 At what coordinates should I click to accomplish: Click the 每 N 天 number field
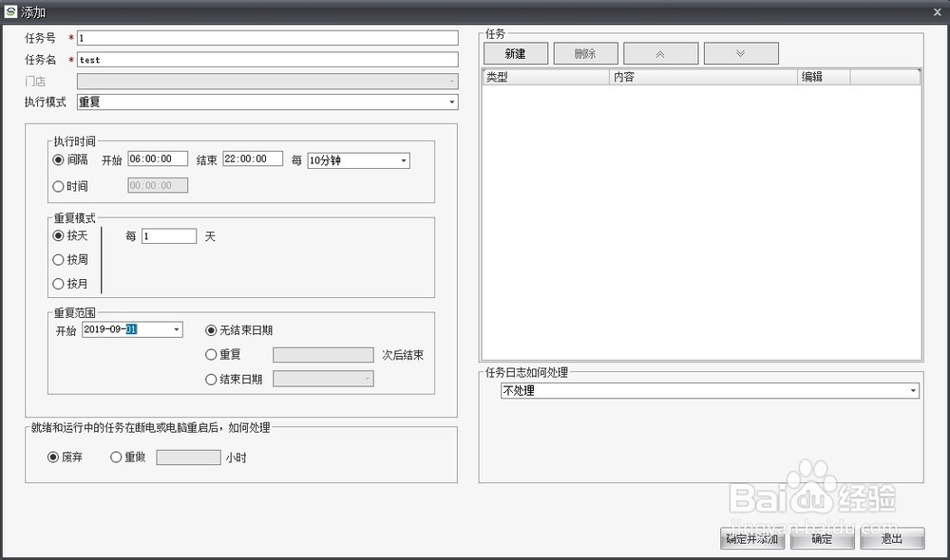(x=169, y=236)
